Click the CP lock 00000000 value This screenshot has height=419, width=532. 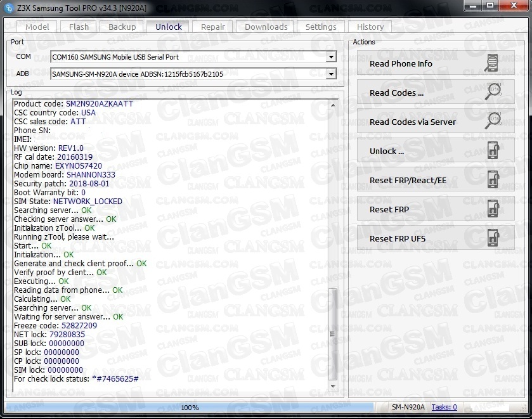(62, 361)
